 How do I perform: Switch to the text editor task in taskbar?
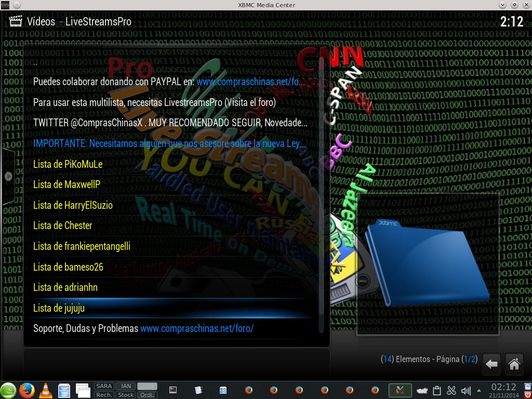pos(198,390)
